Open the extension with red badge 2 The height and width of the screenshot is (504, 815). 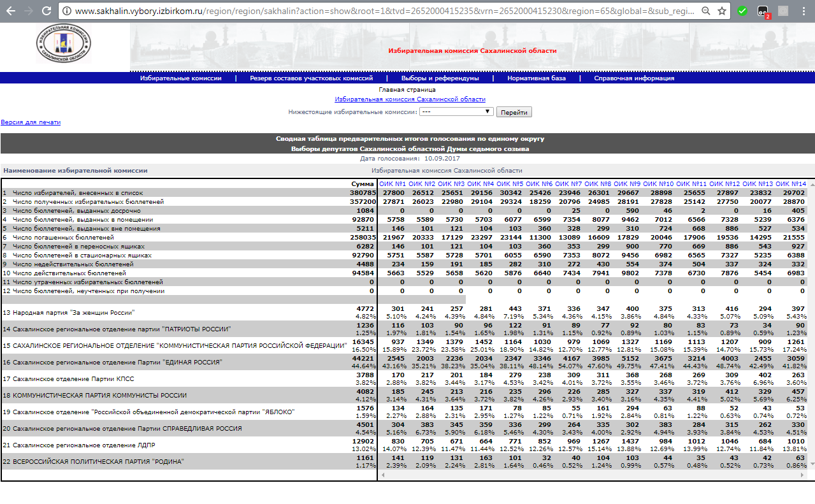[763, 11]
